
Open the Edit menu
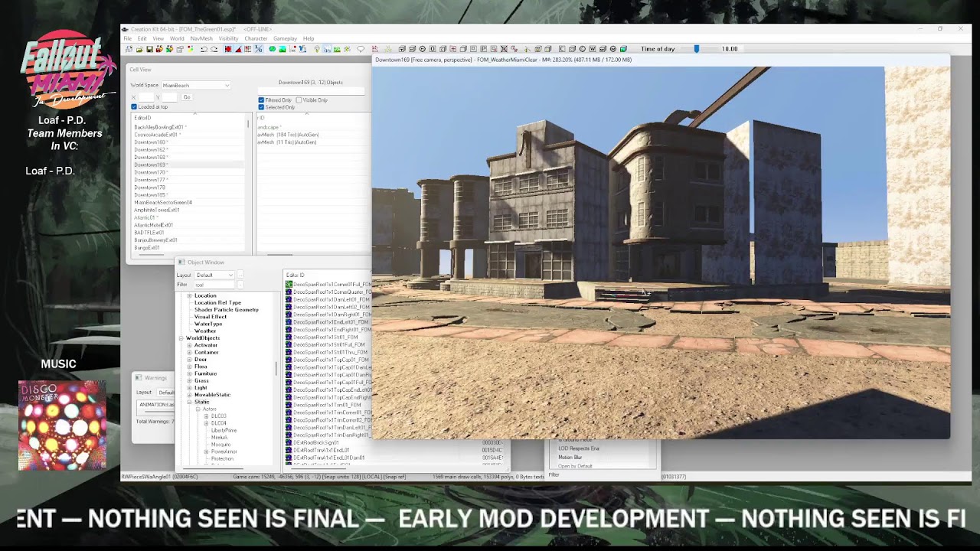[x=142, y=38]
